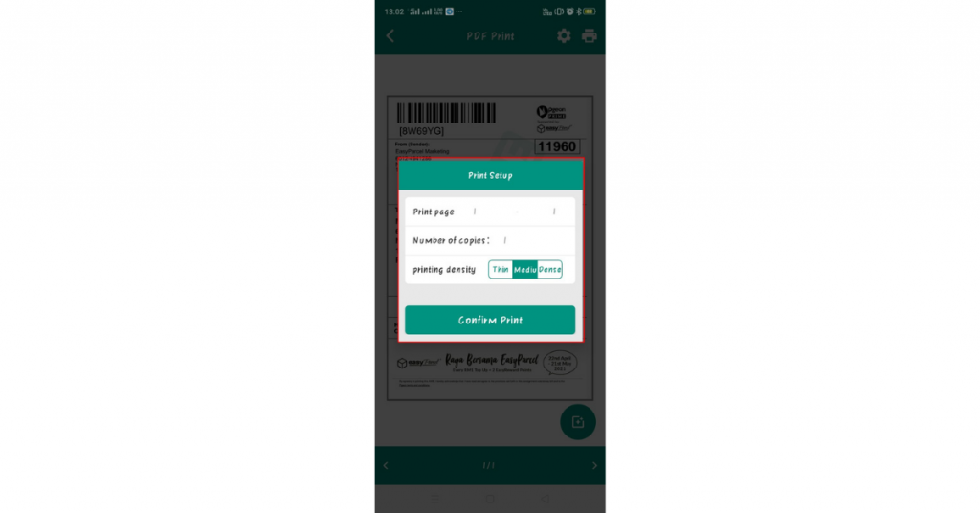980x513 pixels.
Task: Tap the PDF Print header title
Action: [491, 36]
